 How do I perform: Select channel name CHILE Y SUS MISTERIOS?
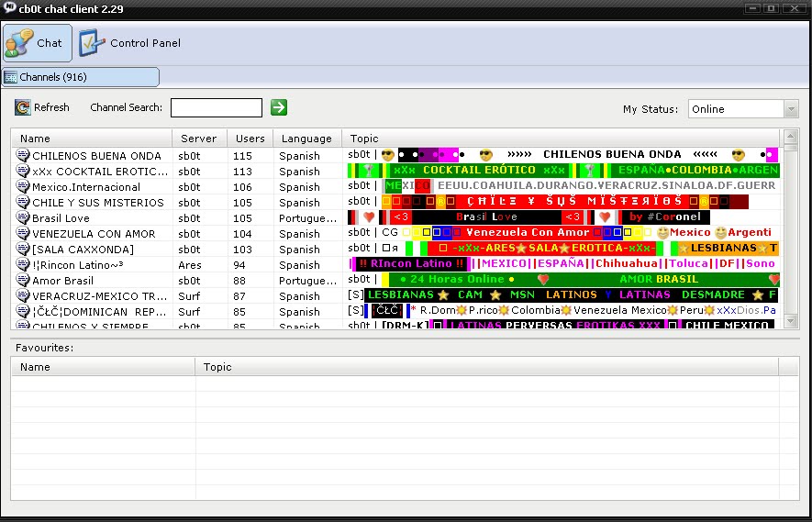(x=98, y=203)
